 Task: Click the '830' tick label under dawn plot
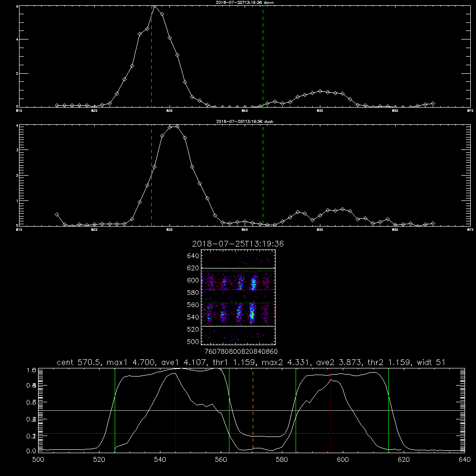coord(169,111)
